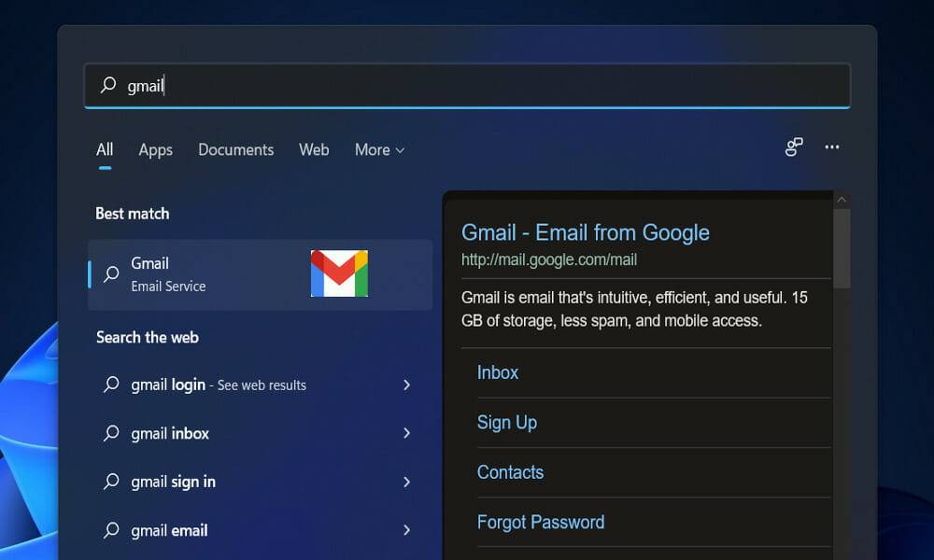Click the magnifier icon in search box
The width and height of the screenshot is (934, 560).
(x=107, y=85)
